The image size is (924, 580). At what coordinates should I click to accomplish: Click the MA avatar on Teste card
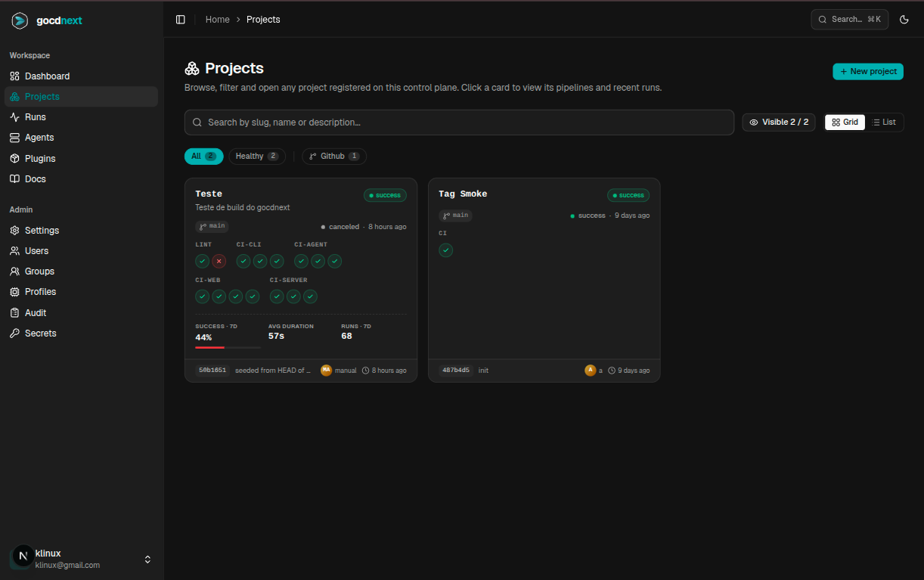[326, 371]
